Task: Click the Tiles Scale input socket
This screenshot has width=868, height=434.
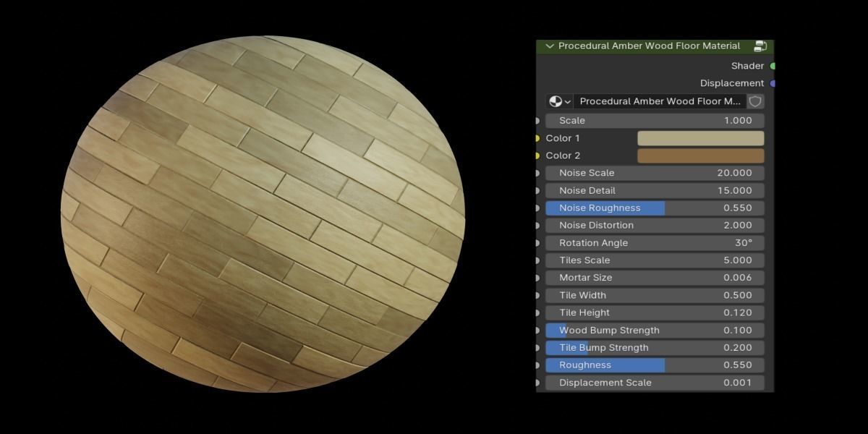Action: point(537,260)
